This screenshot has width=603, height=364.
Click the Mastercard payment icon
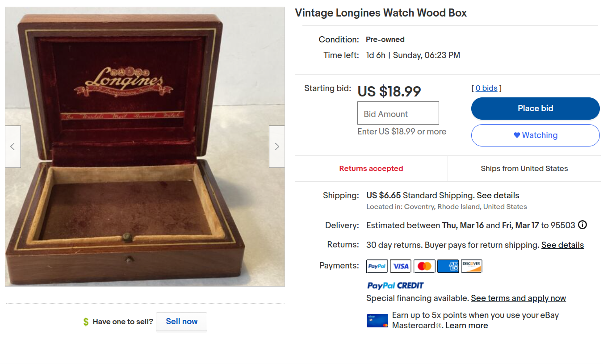tap(424, 266)
